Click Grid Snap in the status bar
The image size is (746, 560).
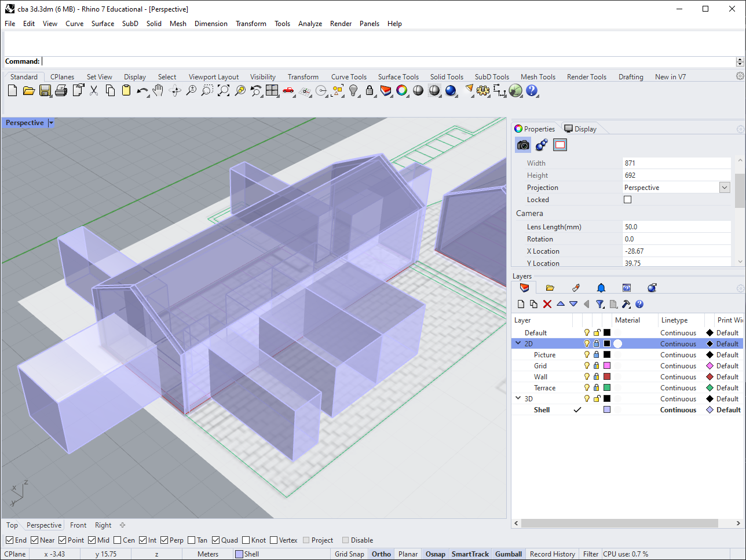349,554
